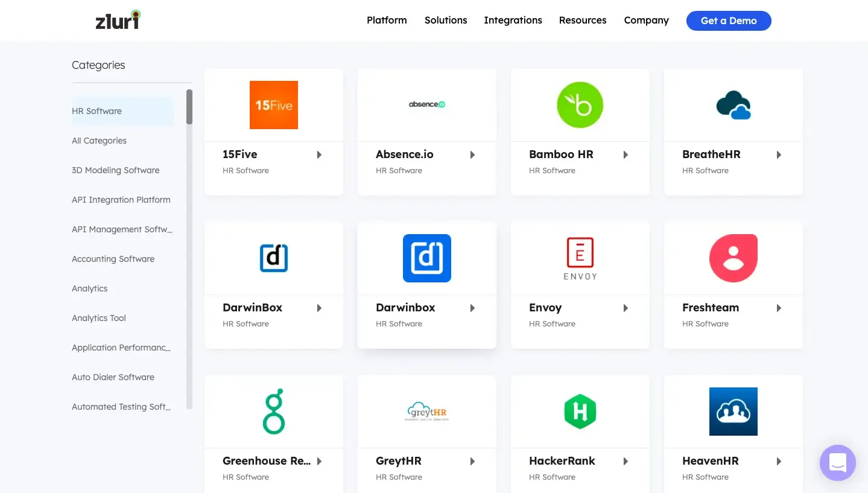This screenshot has height=493, width=868.
Task: Click the HeavenHR card title
Action: (x=711, y=461)
